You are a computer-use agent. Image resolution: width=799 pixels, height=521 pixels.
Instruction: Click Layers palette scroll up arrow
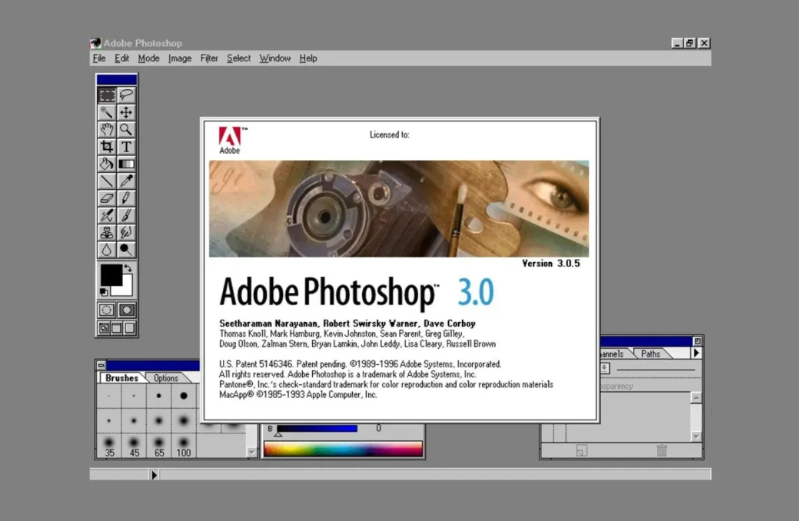[696, 397]
